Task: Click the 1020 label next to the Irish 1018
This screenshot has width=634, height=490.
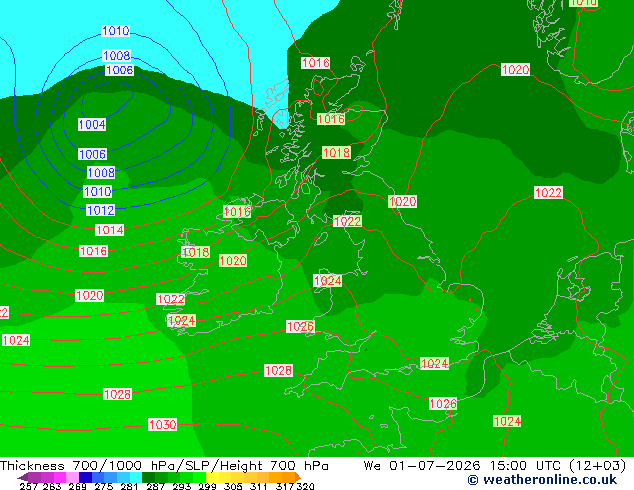Action: 233,260
